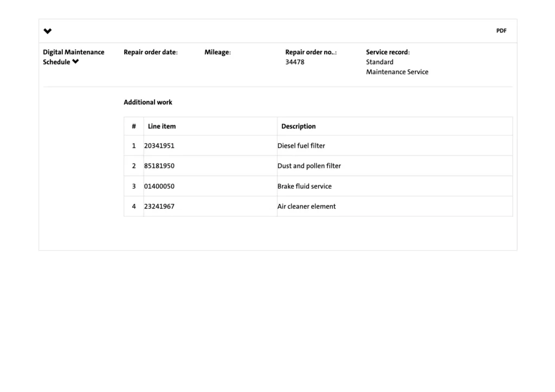The image size is (555, 392).
Task: Click the Service record label
Action: 388,53
